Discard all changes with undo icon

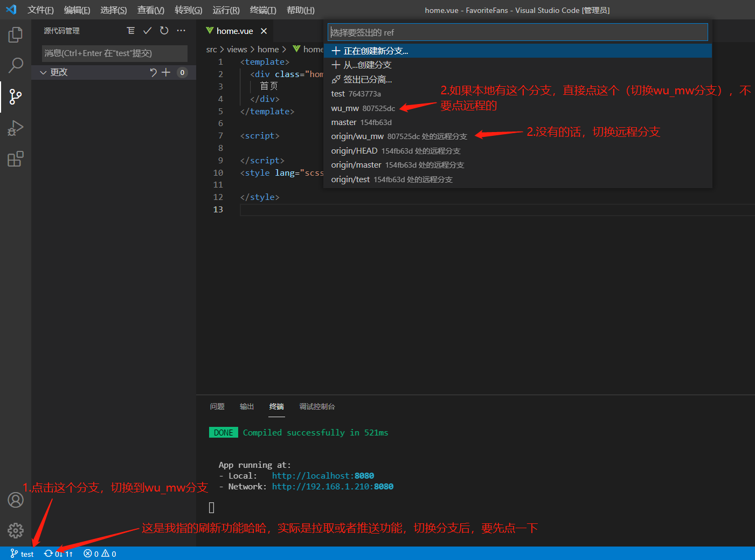pyautogui.click(x=154, y=72)
